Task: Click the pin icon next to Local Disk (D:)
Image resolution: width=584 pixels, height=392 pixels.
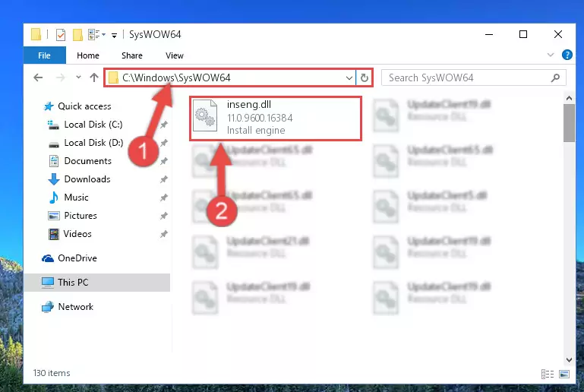Action: point(163,143)
